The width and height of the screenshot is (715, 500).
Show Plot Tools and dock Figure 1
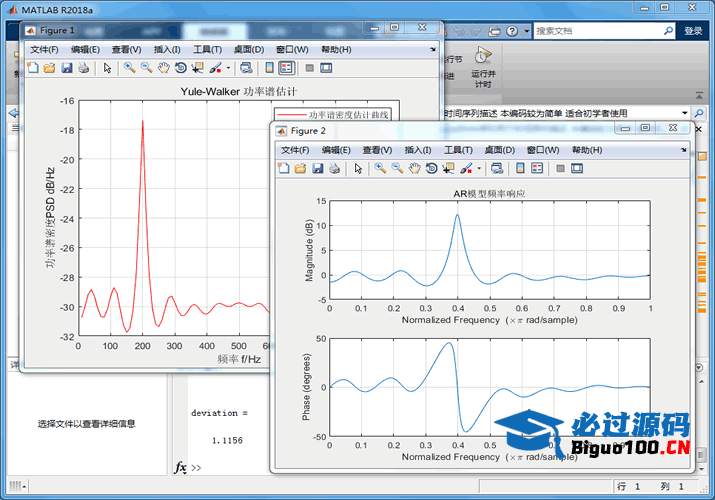(x=326, y=68)
